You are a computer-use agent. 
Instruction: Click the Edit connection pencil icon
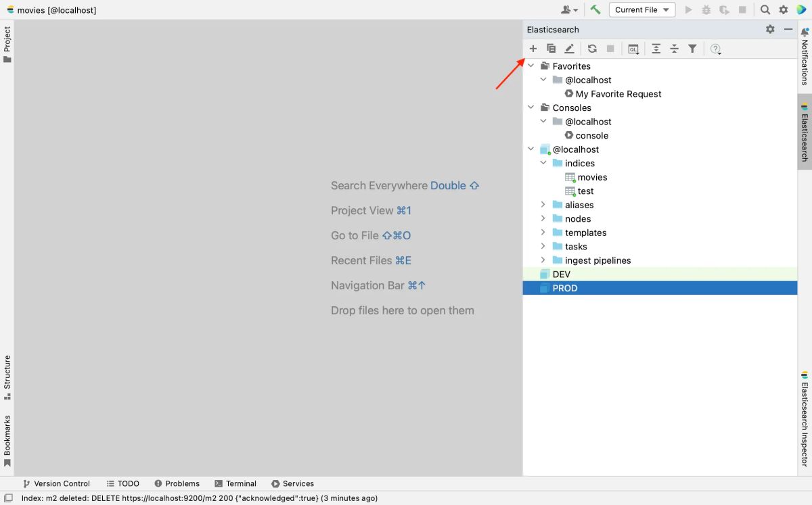point(570,49)
